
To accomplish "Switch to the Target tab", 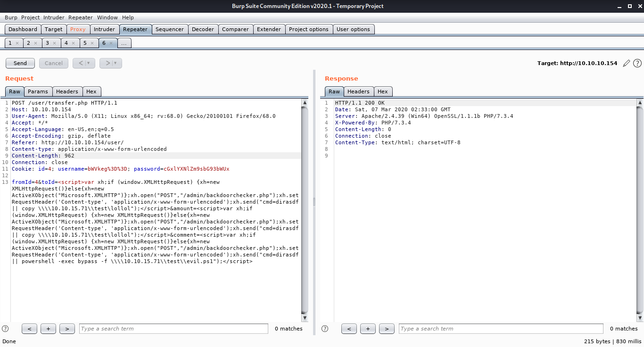I will point(54,29).
